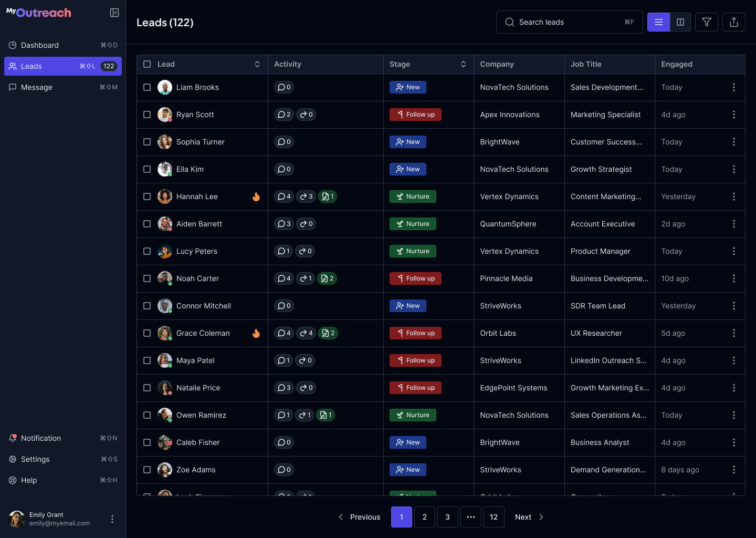
Task: Tick the Grace Coleman row checkbox
Action: pos(147,333)
